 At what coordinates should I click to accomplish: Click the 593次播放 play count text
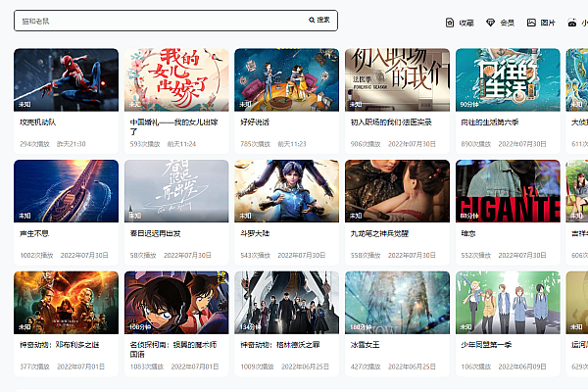click(145, 144)
